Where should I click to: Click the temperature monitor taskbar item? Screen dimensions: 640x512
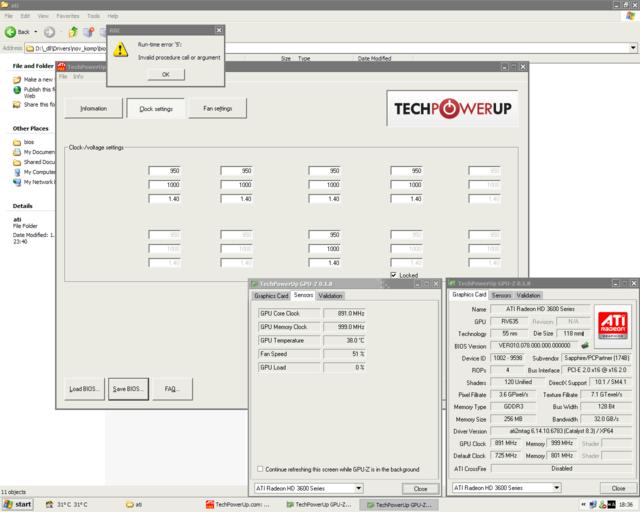coord(66,505)
